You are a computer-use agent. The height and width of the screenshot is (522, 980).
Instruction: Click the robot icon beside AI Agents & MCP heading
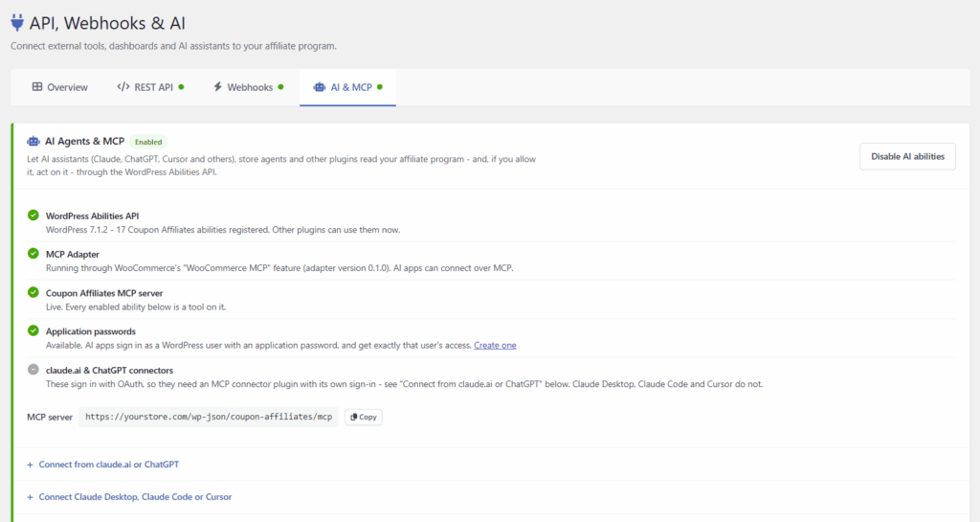click(x=33, y=142)
